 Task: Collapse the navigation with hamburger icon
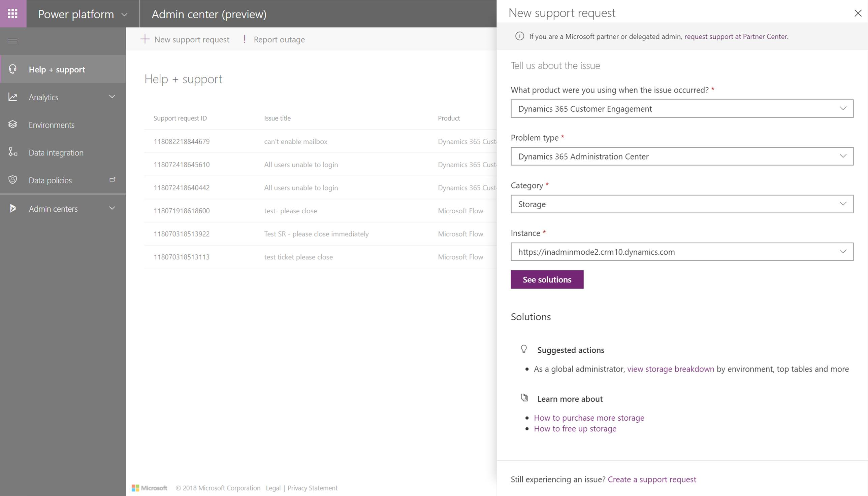[12, 41]
